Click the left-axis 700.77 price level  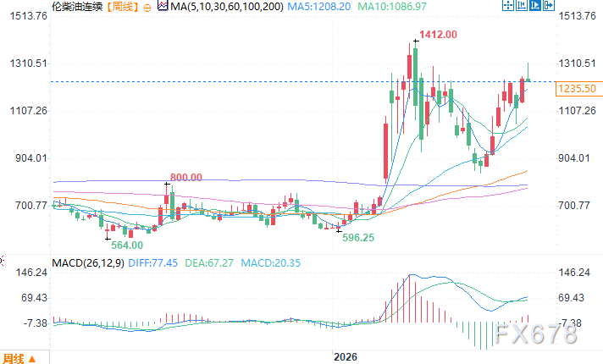[x=31, y=205]
